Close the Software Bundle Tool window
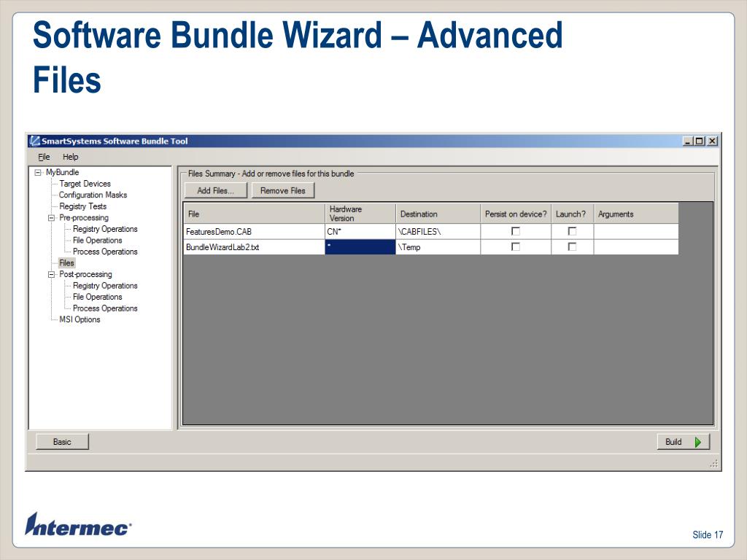Screen dimensions: 747x560 coord(712,141)
